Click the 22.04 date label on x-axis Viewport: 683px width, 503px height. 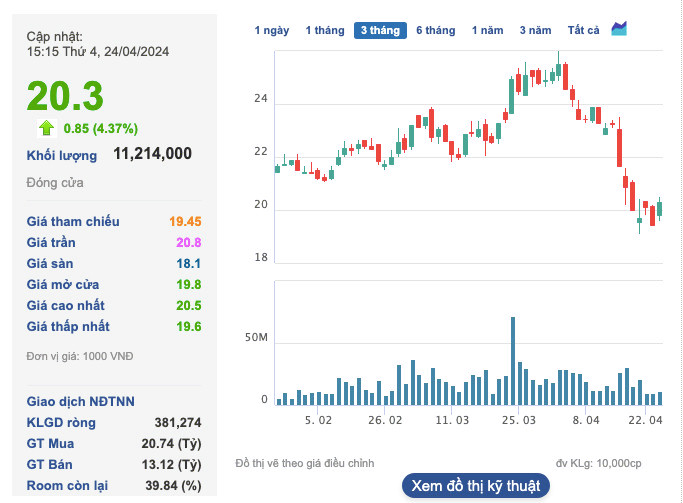(645, 421)
